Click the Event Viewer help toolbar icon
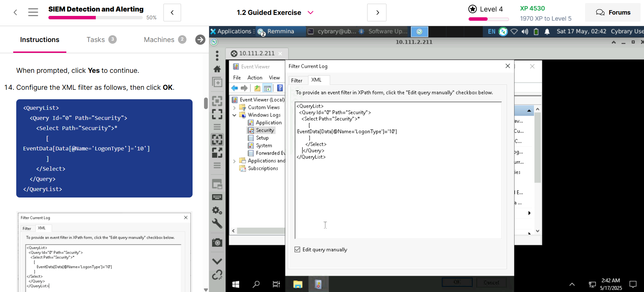Viewport: 644px width, 292px height. [x=280, y=88]
